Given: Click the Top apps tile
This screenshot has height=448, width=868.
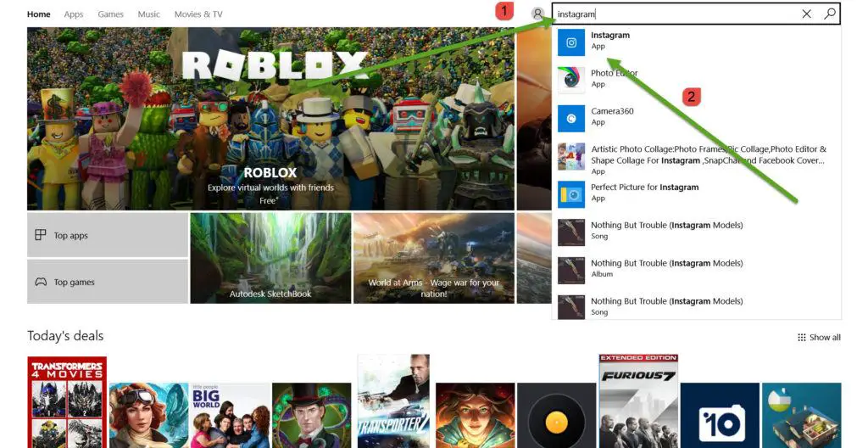Looking at the screenshot, I should coord(108,235).
